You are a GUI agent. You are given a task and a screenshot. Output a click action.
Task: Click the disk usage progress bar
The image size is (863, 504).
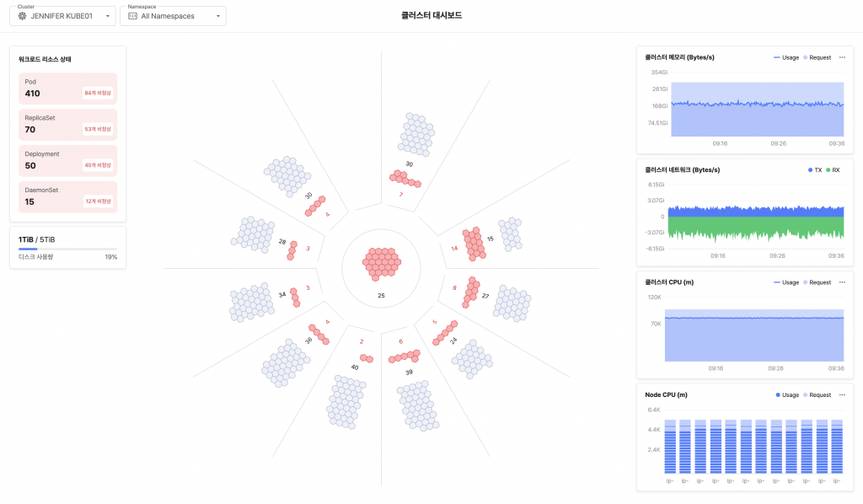(x=67, y=249)
